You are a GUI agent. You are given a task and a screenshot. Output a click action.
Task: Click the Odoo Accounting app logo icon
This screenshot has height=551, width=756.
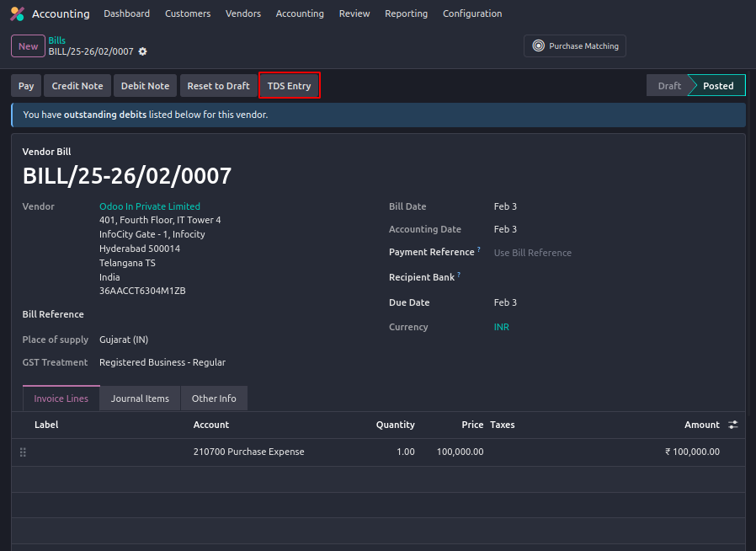pos(17,13)
